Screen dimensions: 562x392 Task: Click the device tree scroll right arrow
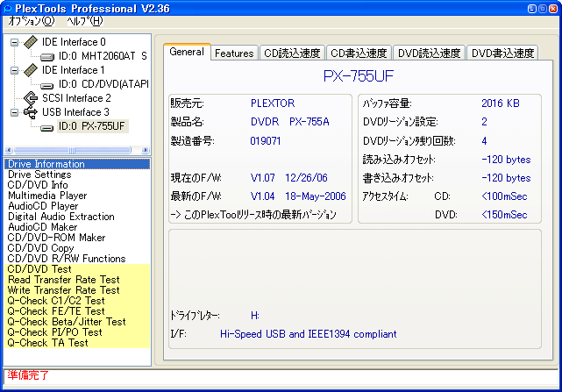pos(146,150)
